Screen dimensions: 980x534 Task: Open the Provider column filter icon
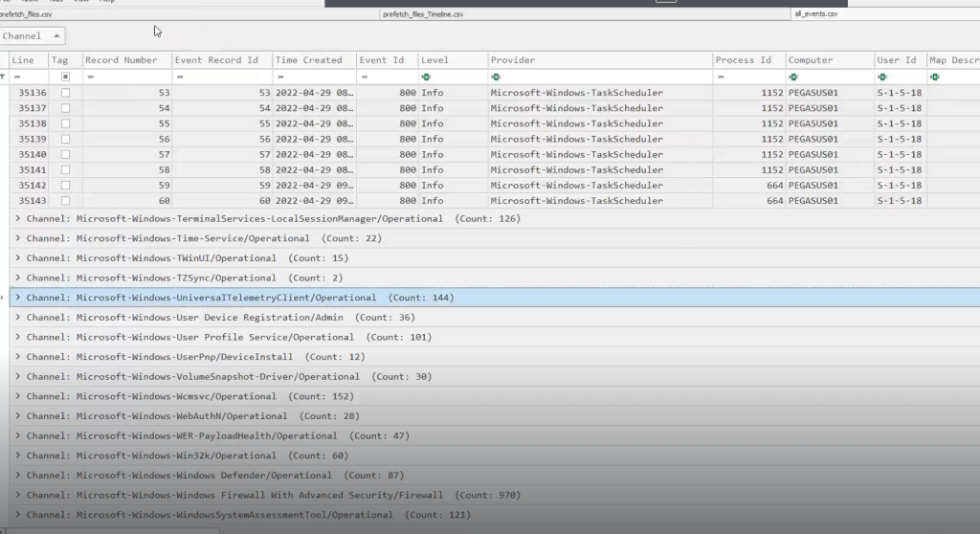tap(496, 77)
